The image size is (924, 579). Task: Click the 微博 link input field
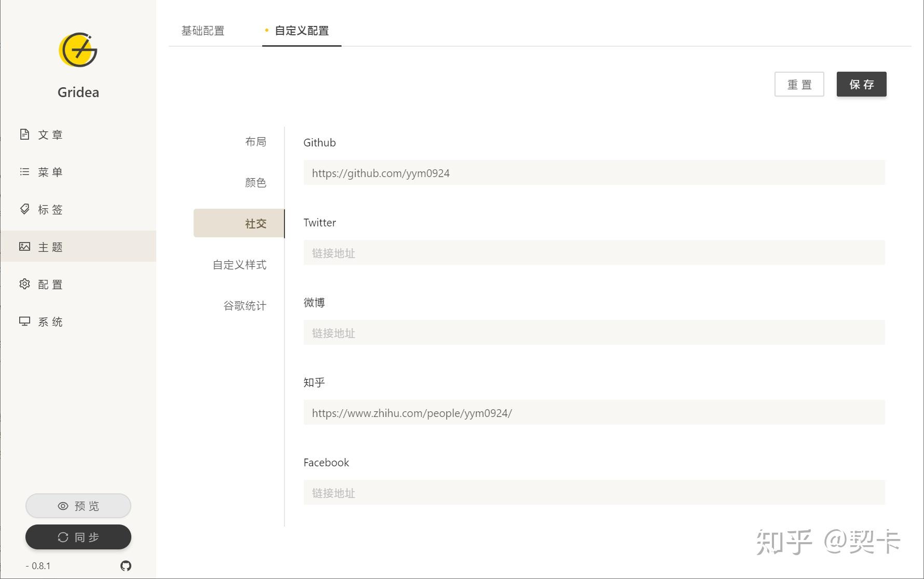click(x=594, y=332)
